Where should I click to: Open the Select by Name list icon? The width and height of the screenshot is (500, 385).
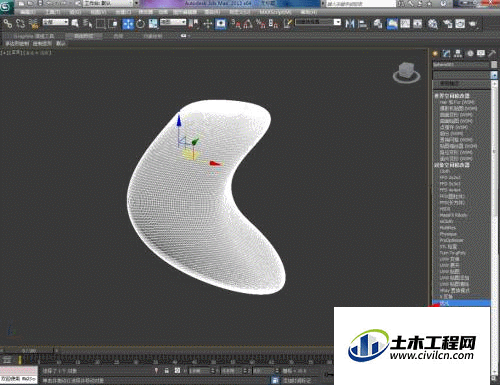[x=87, y=24]
